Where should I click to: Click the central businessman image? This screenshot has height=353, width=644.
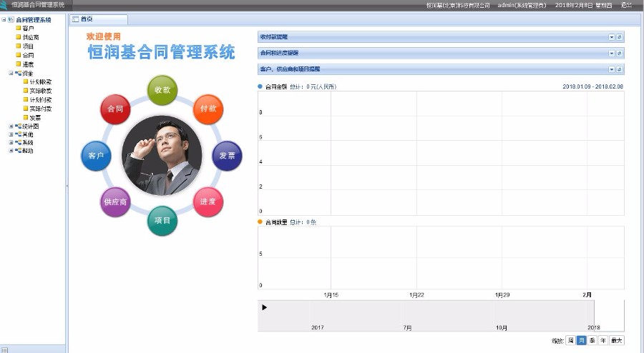[x=162, y=156]
